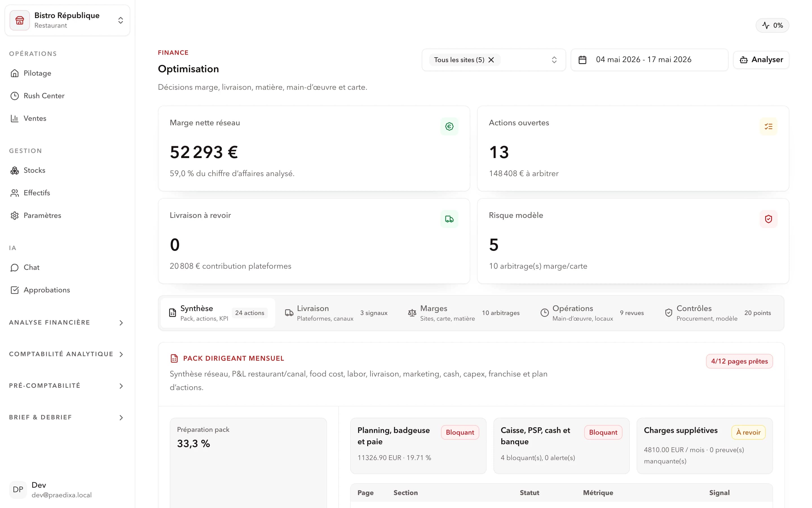The height and width of the screenshot is (508, 812).
Task: Remove the Tous les sites (5) filter
Action: point(491,60)
